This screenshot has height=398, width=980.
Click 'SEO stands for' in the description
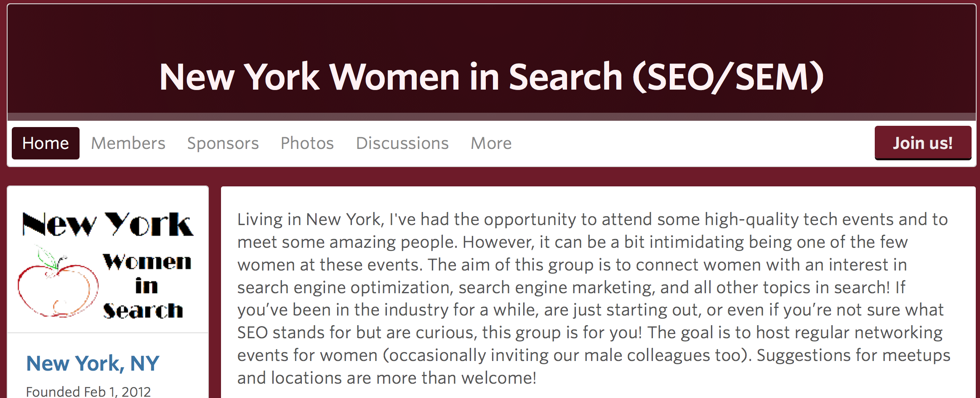click(294, 333)
